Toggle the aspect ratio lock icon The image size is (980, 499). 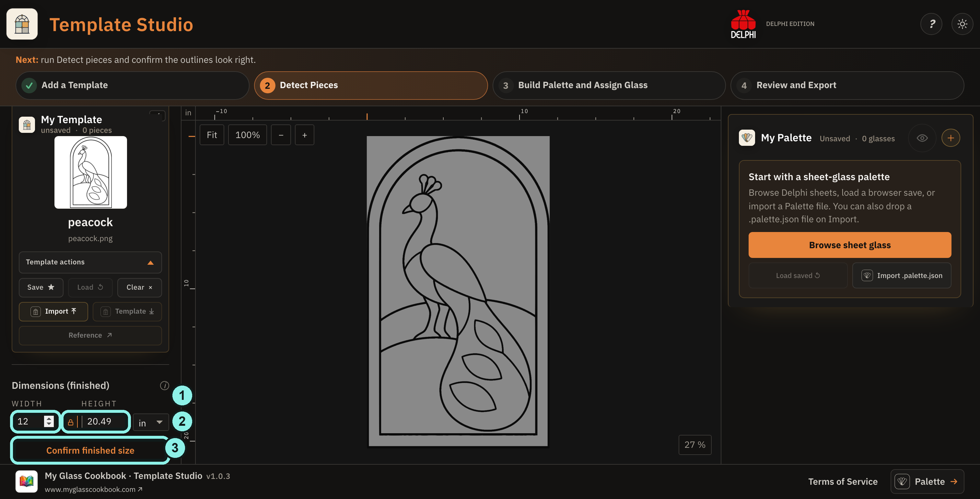point(70,422)
